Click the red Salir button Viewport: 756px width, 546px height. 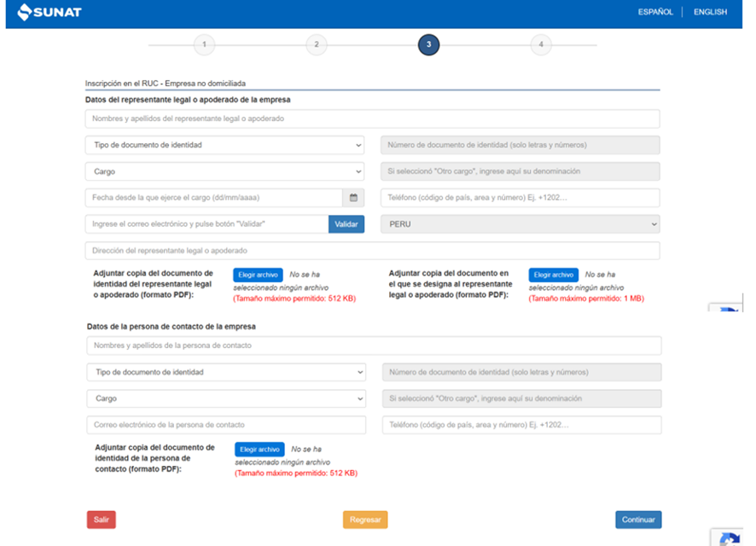tap(101, 520)
